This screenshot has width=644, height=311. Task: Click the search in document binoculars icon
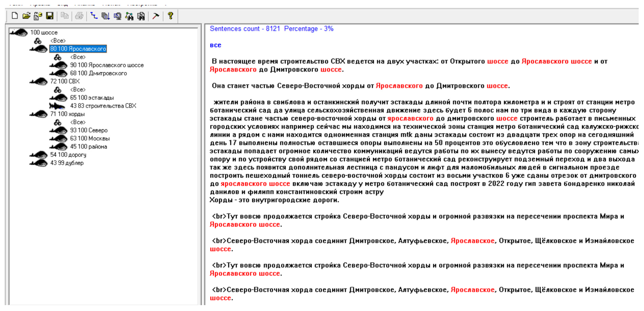click(141, 16)
